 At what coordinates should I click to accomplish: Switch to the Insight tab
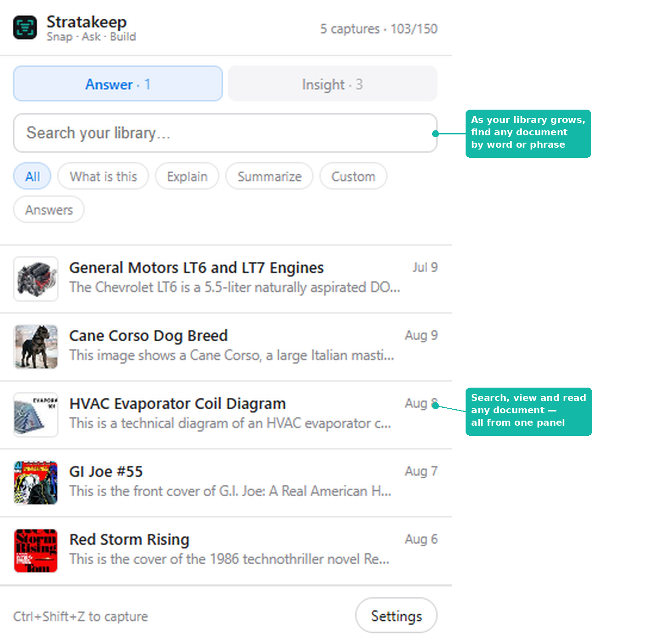[333, 83]
